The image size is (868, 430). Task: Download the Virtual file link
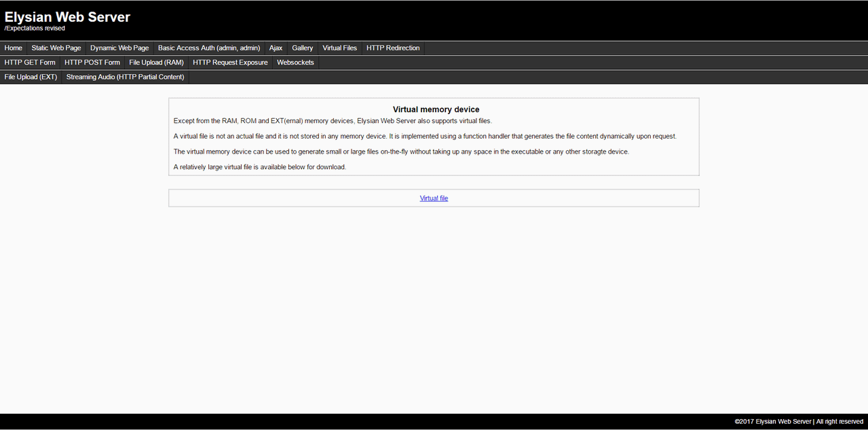(x=434, y=198)
